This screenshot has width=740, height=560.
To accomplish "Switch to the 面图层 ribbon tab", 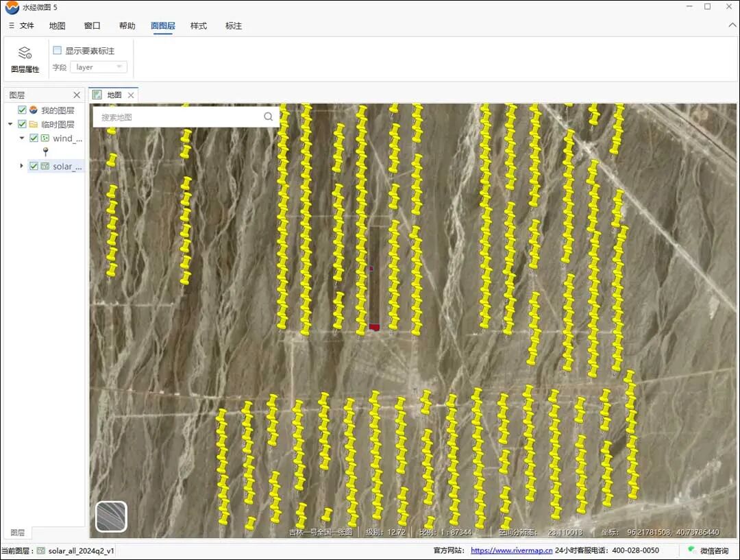I will pos(163,25).
